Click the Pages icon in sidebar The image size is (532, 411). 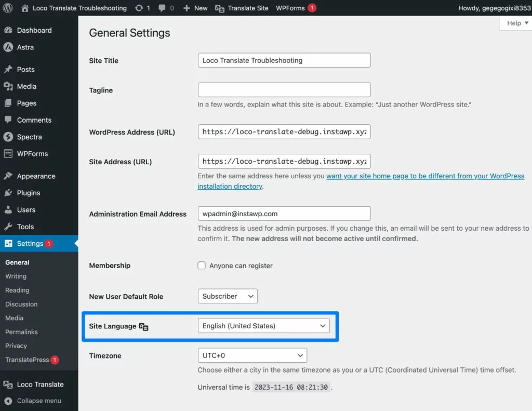8,103
